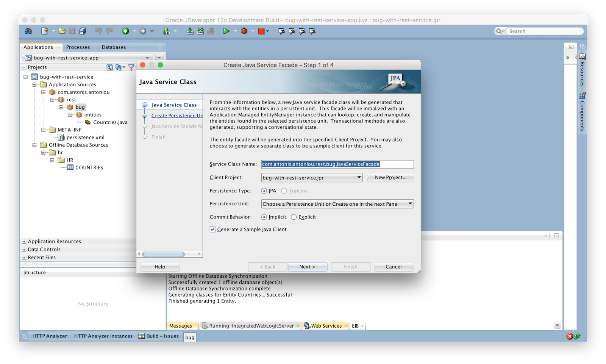The image size is (606, 364).
Task: Select the COUNTRIES table tree item
Action: 89,168
